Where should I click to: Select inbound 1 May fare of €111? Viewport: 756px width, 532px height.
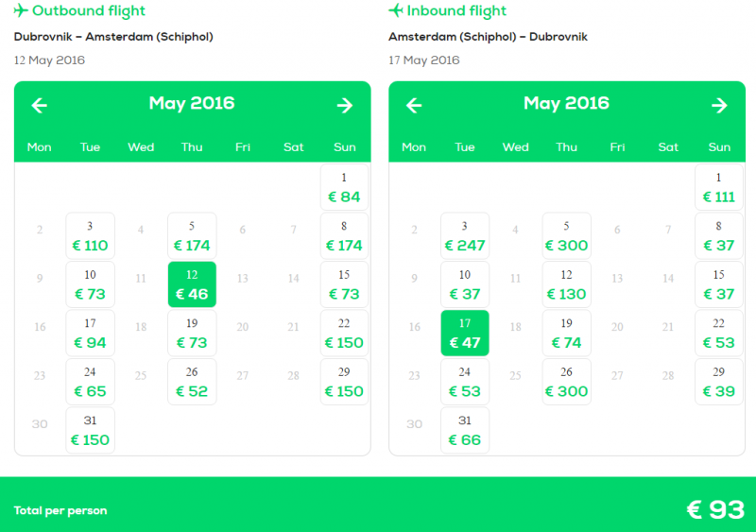click(x=719, y=187)
